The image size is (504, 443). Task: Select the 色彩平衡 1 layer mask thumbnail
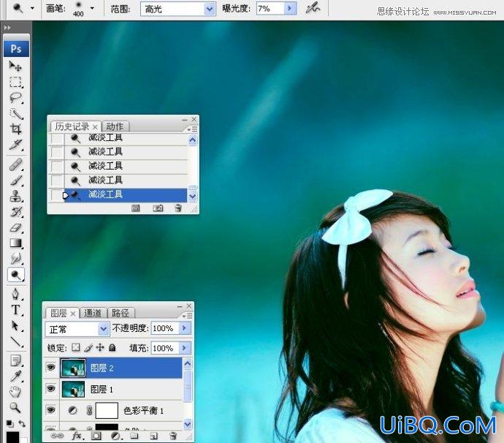pyautogui.click(x=107, y=411)
